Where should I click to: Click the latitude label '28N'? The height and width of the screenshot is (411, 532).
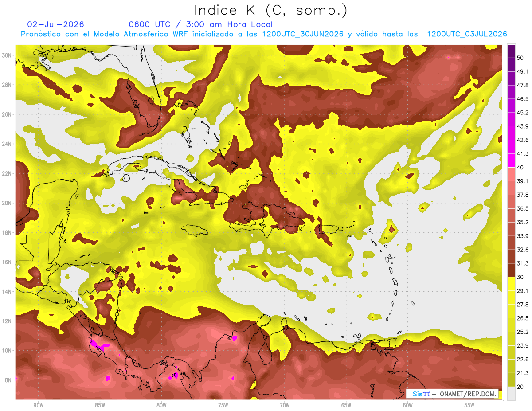(7, 85)
